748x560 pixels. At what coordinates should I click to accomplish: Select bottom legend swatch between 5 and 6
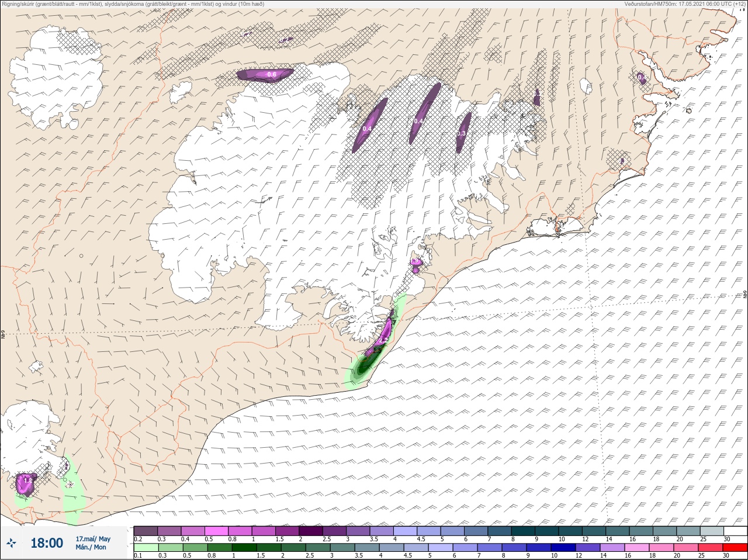441,548
